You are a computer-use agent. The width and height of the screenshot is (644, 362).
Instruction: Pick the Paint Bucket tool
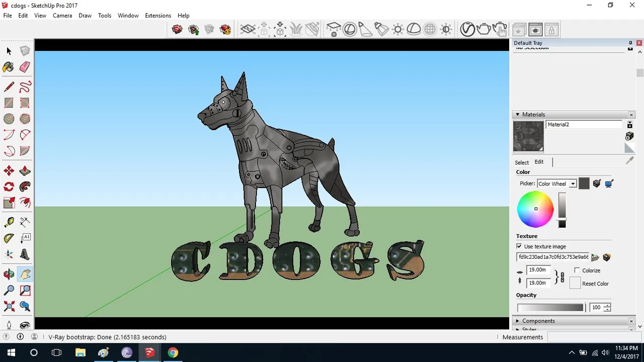tap(9, 67)
